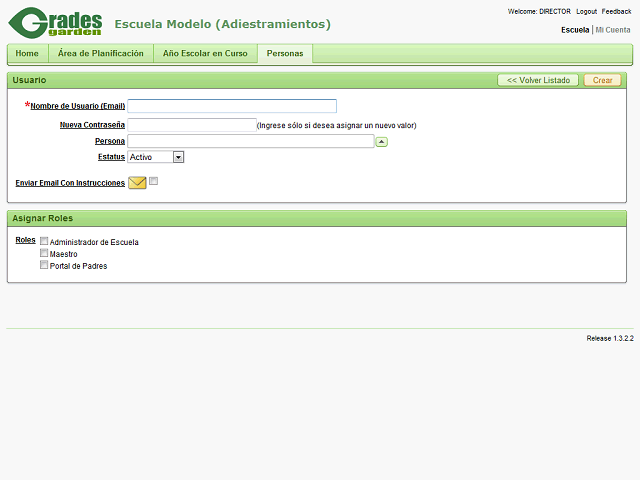This screenshot has height=480, width=640.
Task: Click the Grades Garden logo
Action: pos(55,23)
